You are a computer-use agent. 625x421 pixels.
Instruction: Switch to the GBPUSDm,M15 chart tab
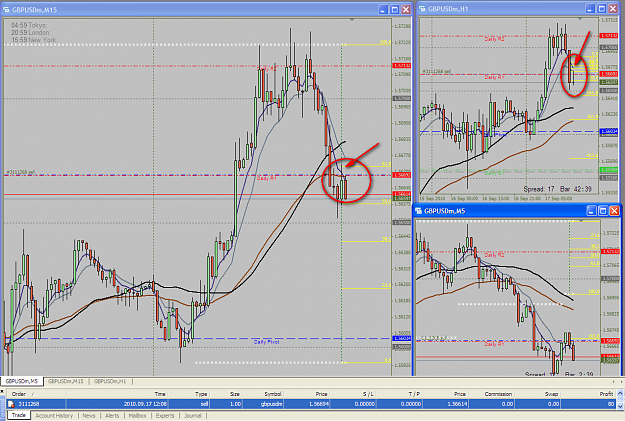(x=66, y=381)
